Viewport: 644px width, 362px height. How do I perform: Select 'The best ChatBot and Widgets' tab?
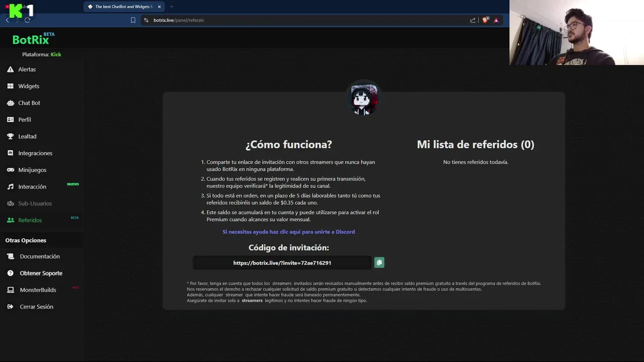coord(124,7)
